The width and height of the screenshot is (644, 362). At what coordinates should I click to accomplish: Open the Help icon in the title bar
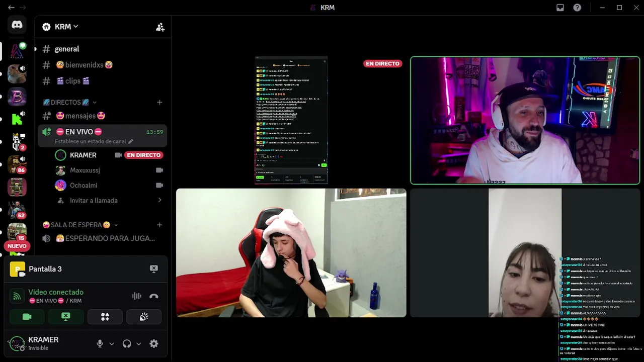[577, 8]
